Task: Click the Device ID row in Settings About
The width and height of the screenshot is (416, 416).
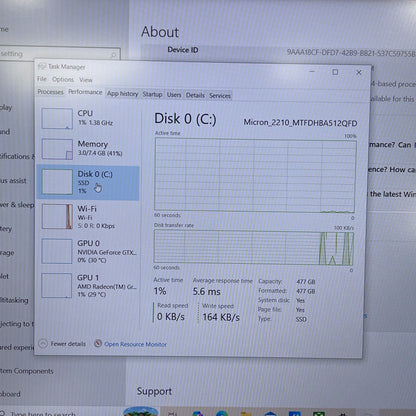Action: point(278,51)
